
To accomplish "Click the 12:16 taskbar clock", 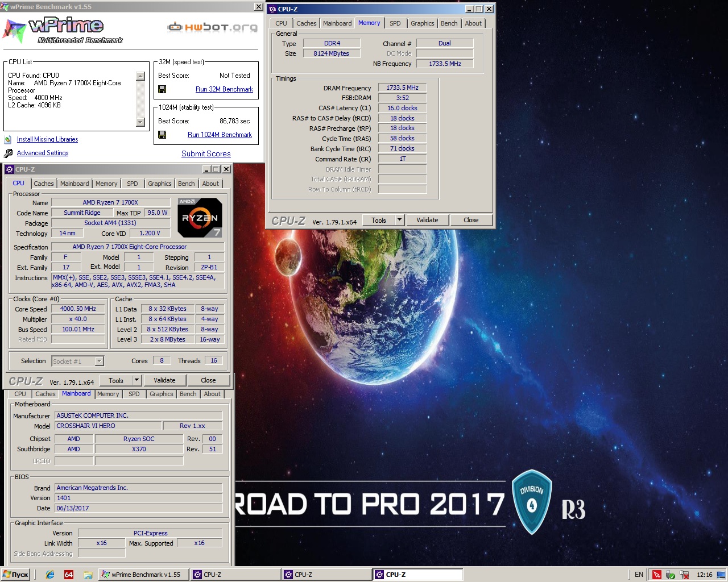I will pyautogui.click(x=704, y=575).
